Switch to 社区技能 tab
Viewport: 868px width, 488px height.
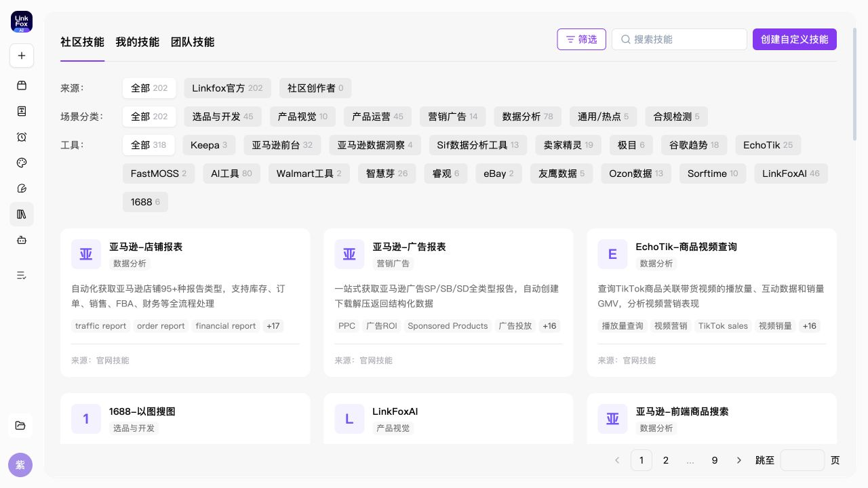[83, 42]
